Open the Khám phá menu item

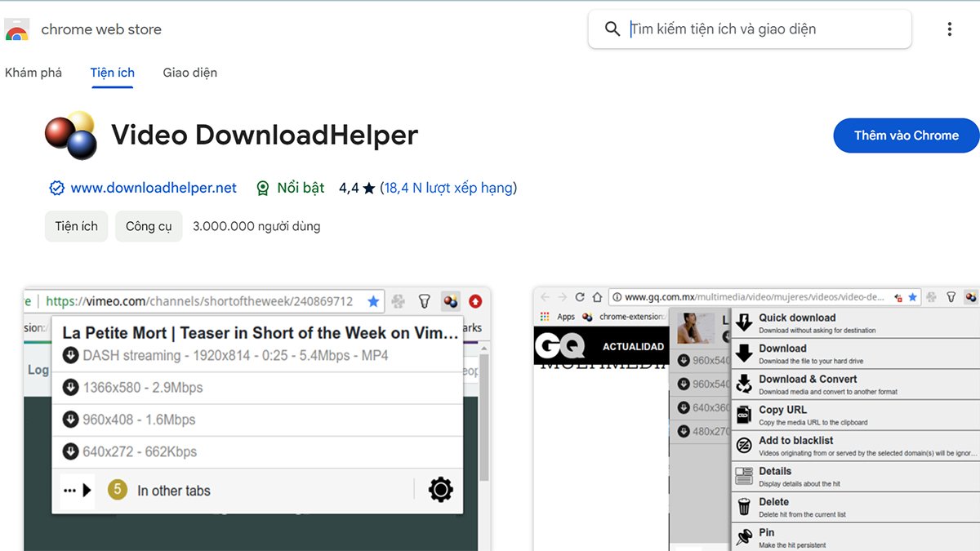pos(33,72)
